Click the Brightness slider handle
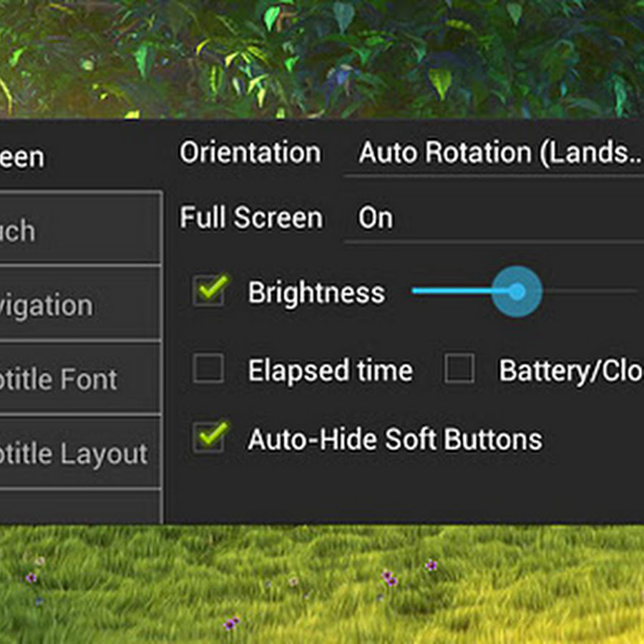644x644 pixels. (x=517, y=291)
